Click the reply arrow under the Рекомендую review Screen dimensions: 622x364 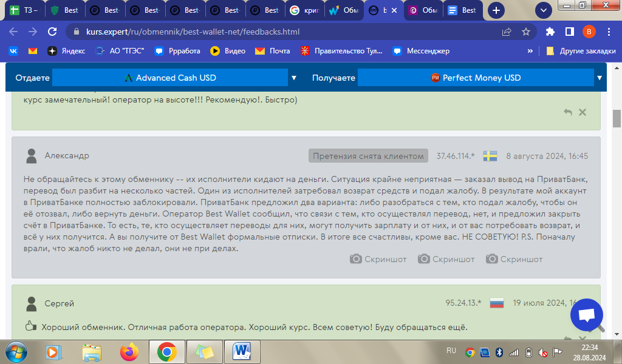coord(568,112)
